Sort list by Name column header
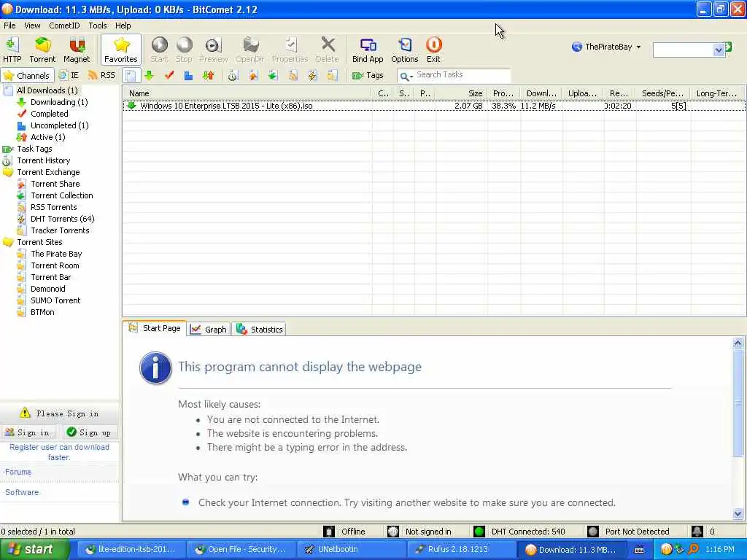Viewport: 747px width, 560px height. click(247, 93)
